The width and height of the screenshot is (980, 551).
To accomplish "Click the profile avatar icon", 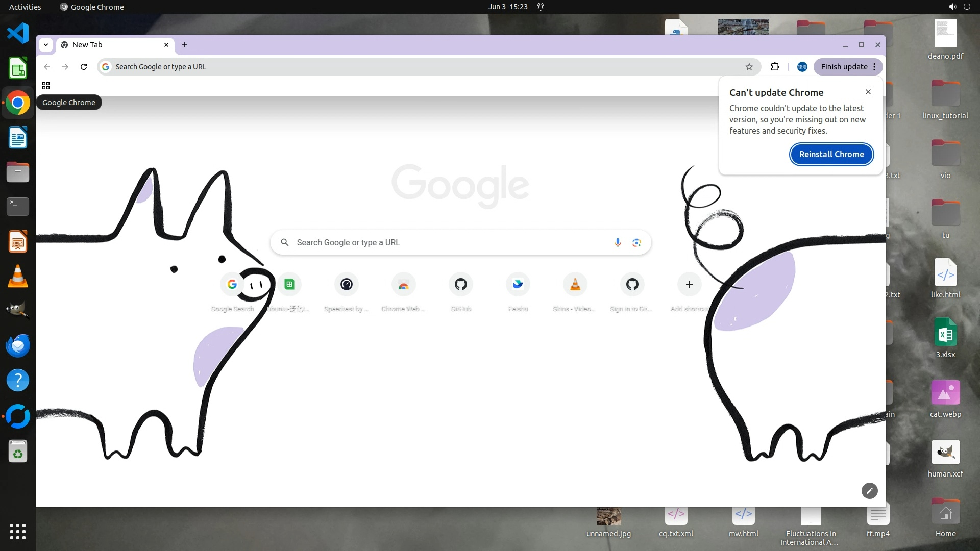I will click(x=802, y=67).
